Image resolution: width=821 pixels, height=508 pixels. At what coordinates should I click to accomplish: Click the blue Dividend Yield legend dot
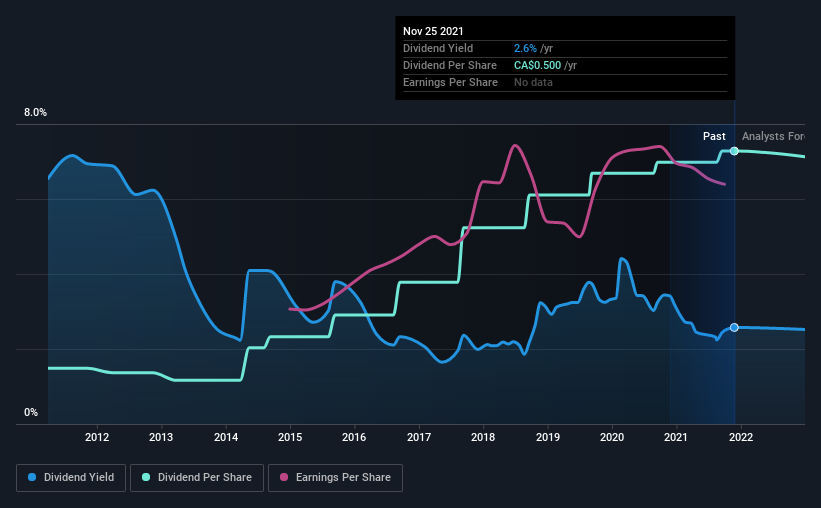click(x=32, y=477)
